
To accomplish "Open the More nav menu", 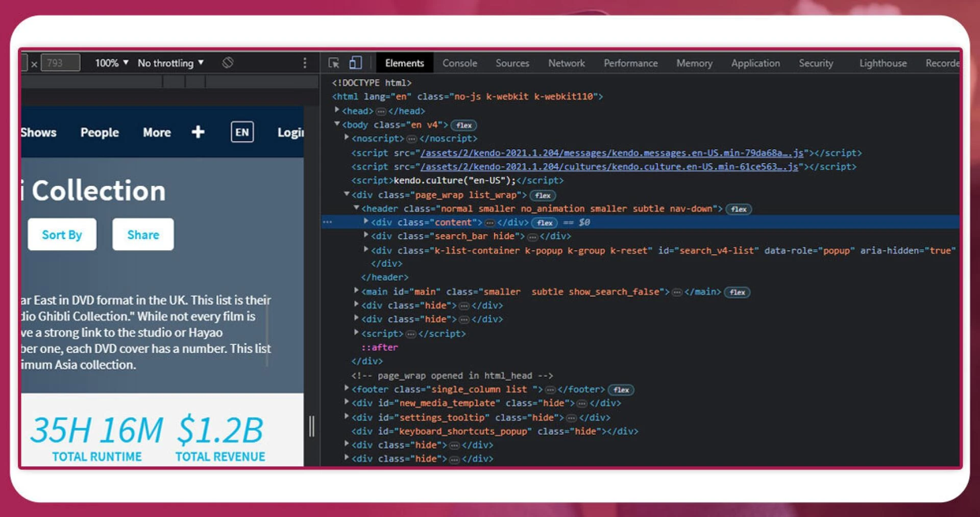I will point(157,132).
